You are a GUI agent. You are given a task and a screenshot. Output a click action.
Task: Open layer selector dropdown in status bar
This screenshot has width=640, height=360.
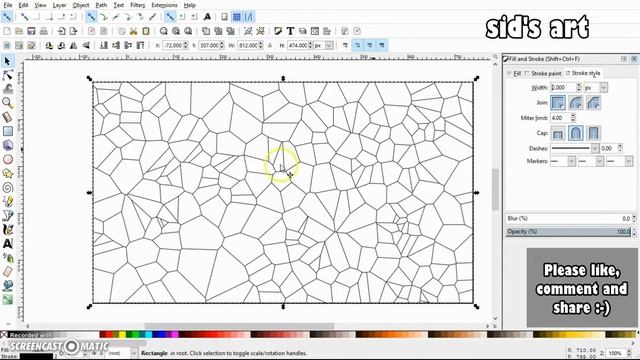click(x=134, y=353)
